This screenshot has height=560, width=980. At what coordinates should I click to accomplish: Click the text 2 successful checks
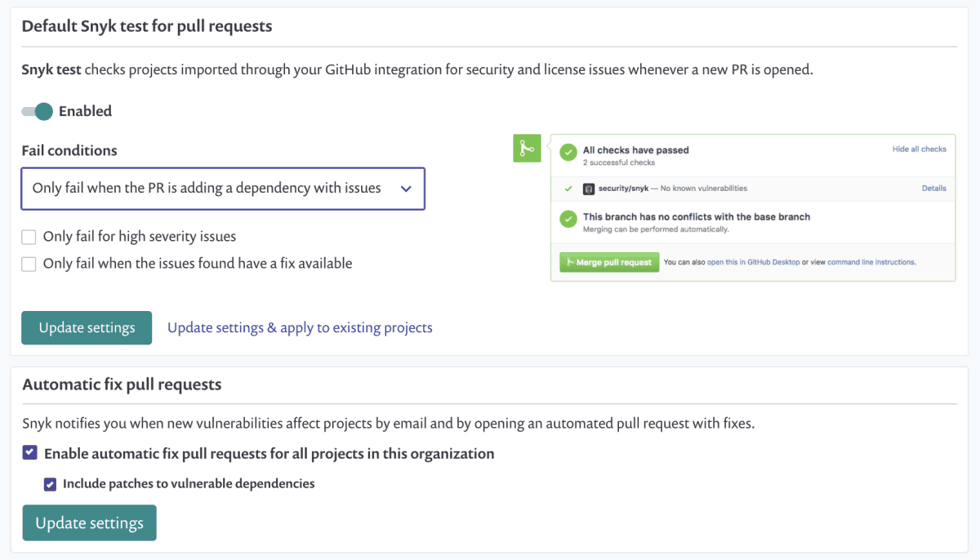619,162
